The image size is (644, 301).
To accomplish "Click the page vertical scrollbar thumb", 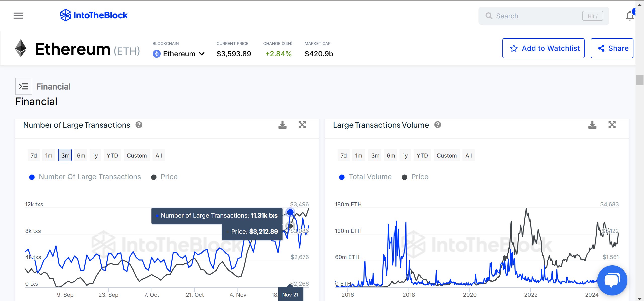I will coord(639,80).
